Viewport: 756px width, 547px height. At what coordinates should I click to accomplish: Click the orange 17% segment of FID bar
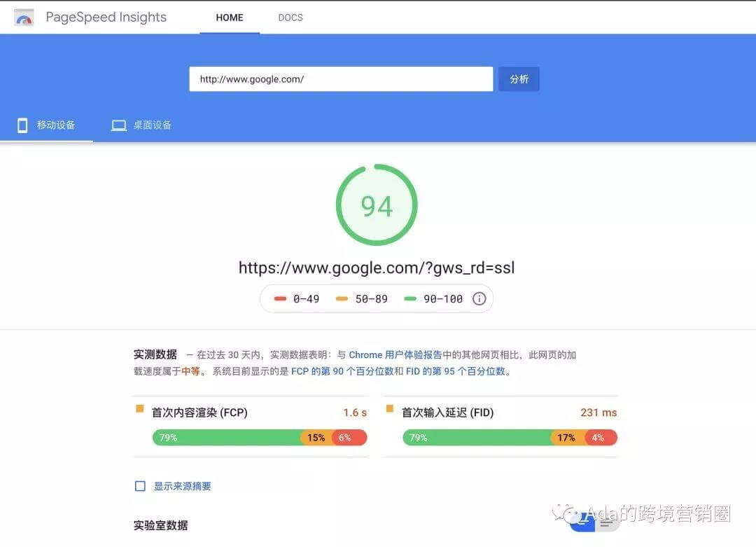(566, 438)
